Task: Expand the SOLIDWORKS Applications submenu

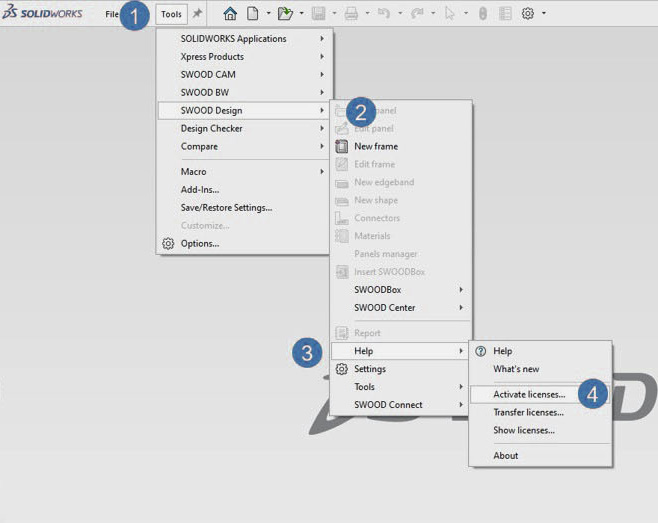Action: tap(233, 38)
